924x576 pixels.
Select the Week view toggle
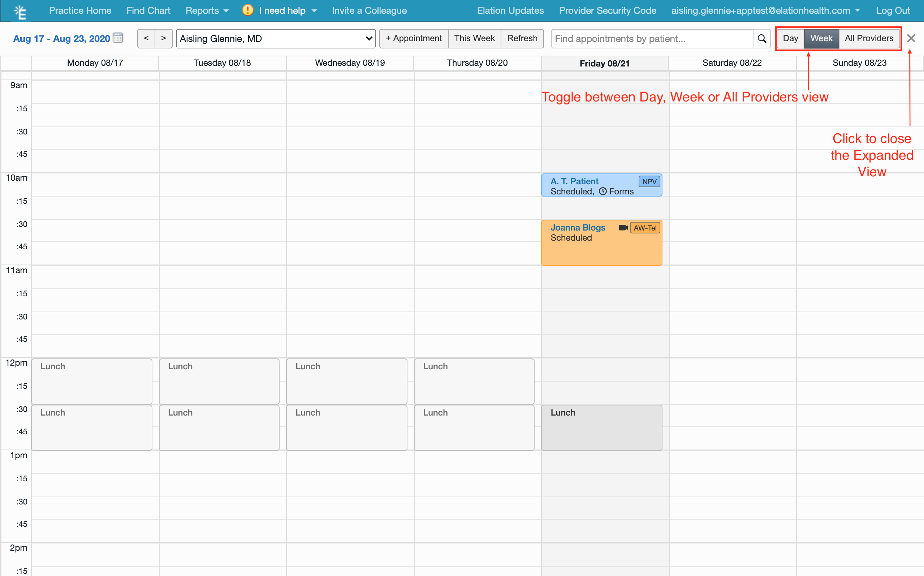point(821,38)
